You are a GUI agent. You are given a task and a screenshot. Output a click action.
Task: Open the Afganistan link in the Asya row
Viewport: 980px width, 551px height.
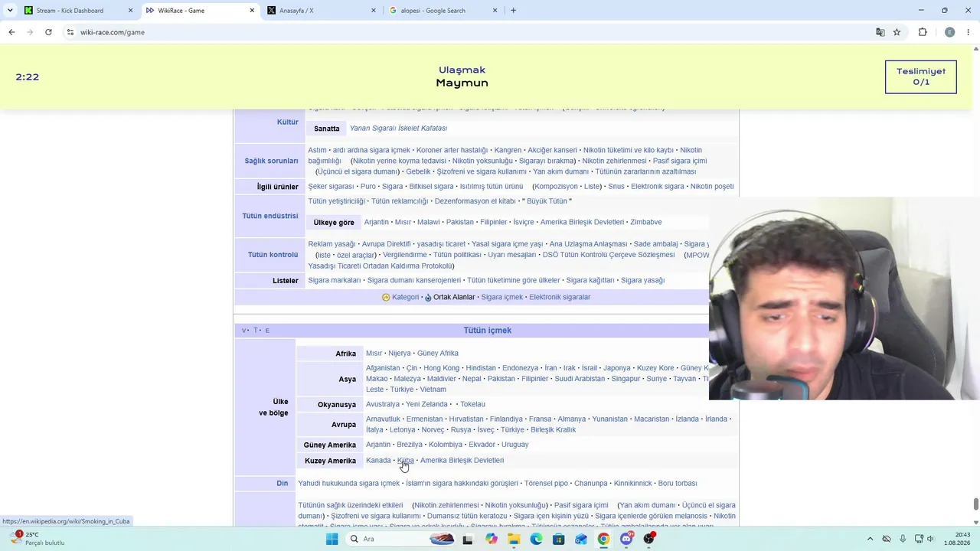[383, 367]
